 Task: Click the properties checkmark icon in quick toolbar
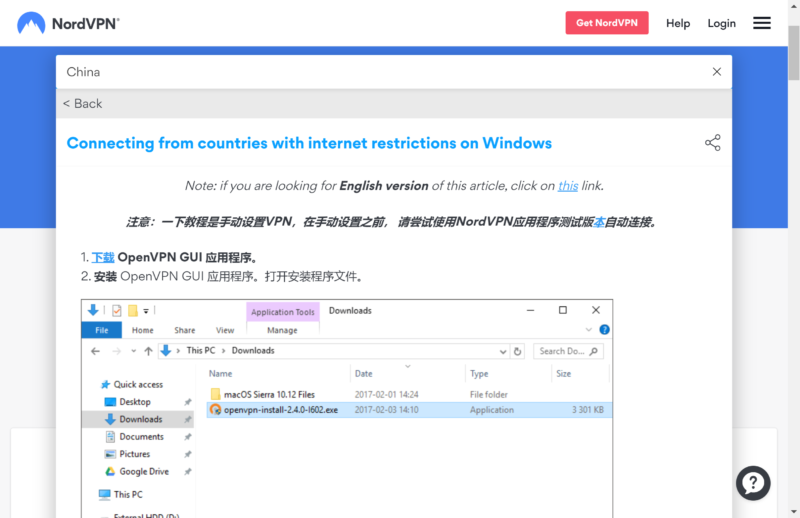coord(117,310)
